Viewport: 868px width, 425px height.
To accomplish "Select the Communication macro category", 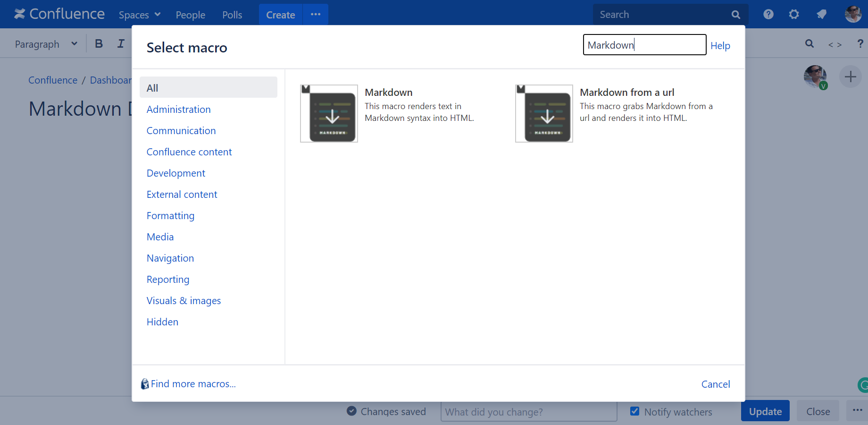I will (181, 131).
